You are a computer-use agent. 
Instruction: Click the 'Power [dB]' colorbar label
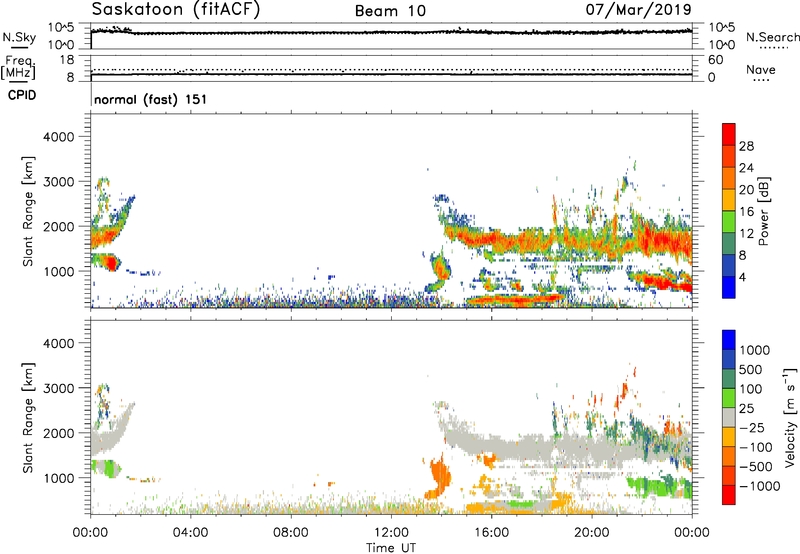tap(764, 211)
